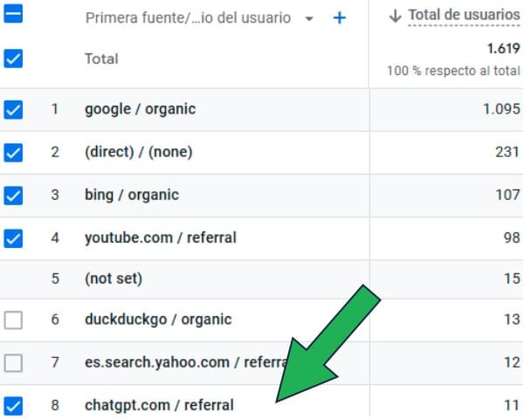This screenshot has height=420, width=524.
Task: Select the youtube.com / referral row label
Action: pos(160,237)
